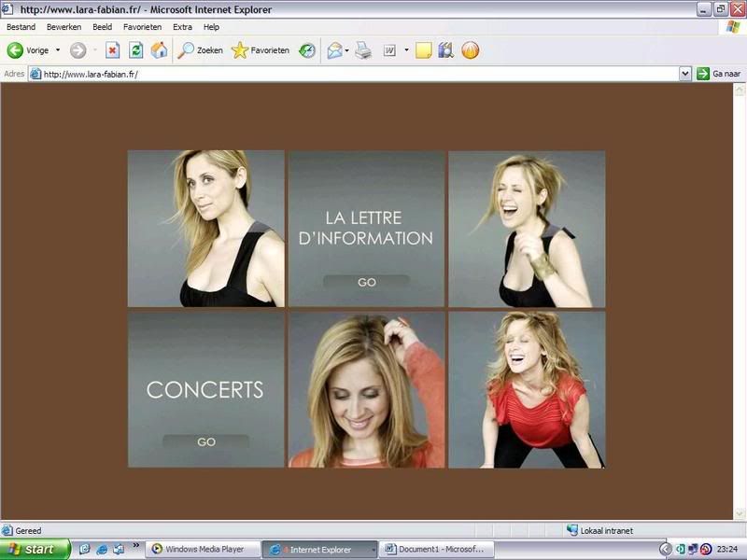Image resolution: width=747 pixels, height=560 pixels.
Task: Click the third quick launch icon
Action: 119,549
